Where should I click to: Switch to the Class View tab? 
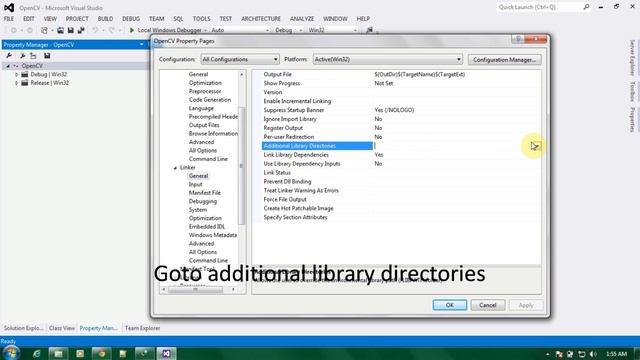62,328
